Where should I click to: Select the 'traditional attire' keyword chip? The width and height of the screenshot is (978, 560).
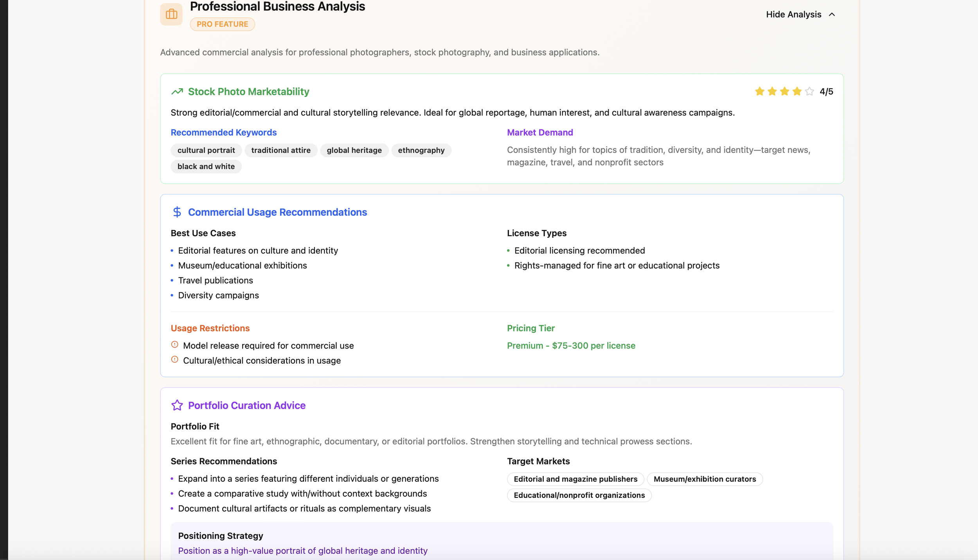click(280, 150)
